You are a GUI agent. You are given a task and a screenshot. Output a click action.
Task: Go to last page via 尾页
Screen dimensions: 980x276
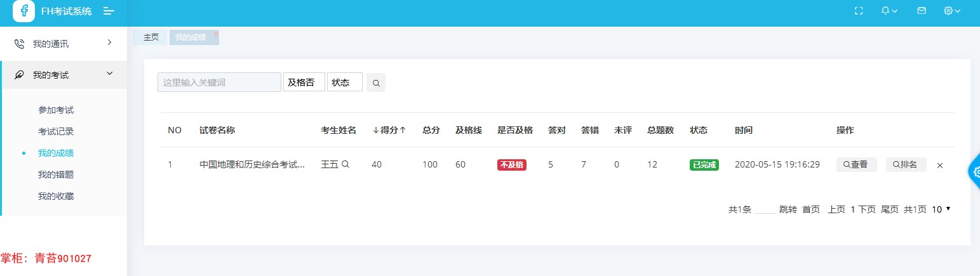pos(890,209)
